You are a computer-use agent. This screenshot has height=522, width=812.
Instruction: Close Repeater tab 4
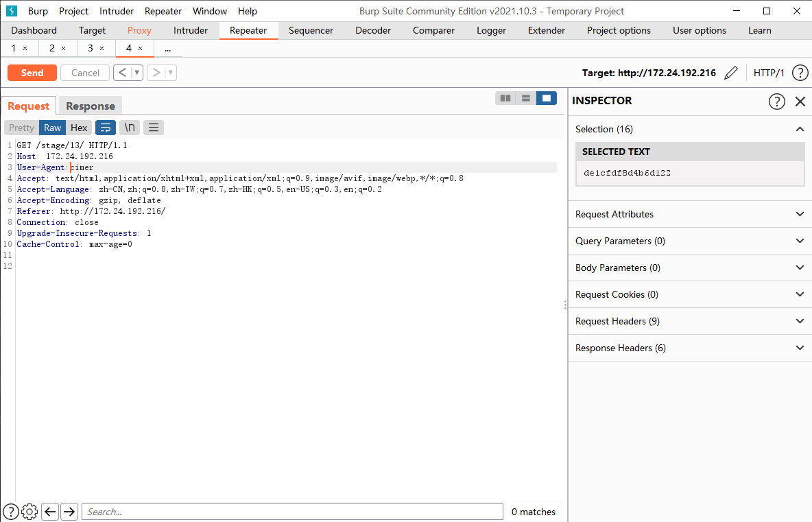pyautogui.click(x=140, y=48)
